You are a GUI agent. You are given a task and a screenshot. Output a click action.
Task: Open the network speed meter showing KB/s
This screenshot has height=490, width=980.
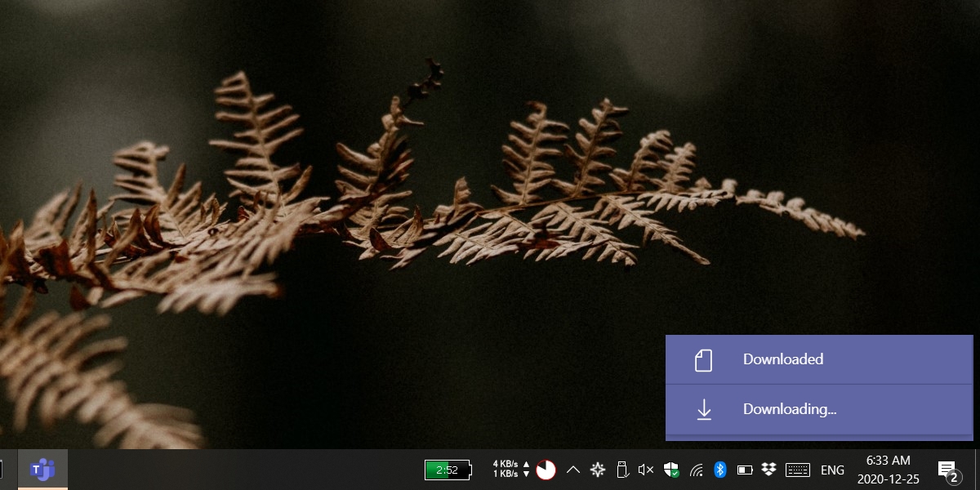[511, 469]
